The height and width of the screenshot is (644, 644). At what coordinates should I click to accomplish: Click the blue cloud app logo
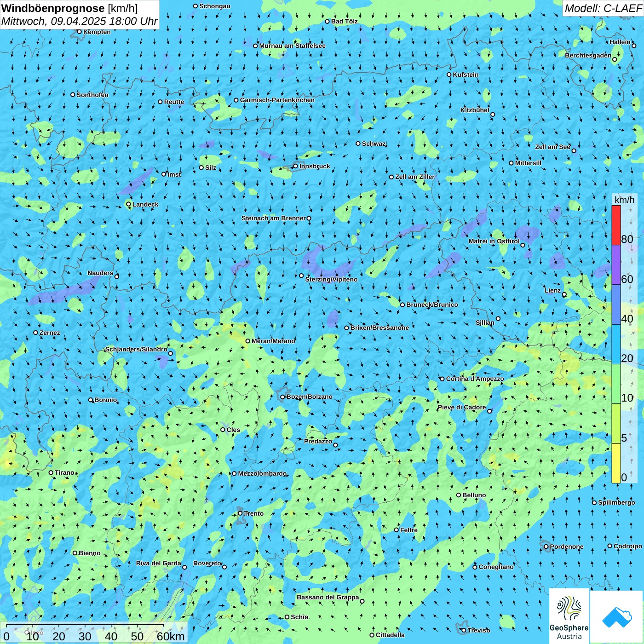(x=617, y=617)
